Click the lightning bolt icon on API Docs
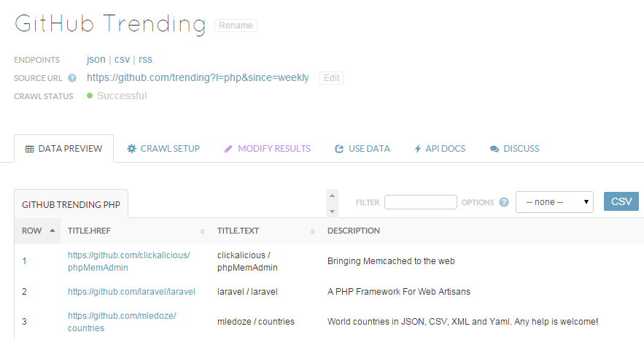Viewport: 644px width, 340px height. click(418, 149)
